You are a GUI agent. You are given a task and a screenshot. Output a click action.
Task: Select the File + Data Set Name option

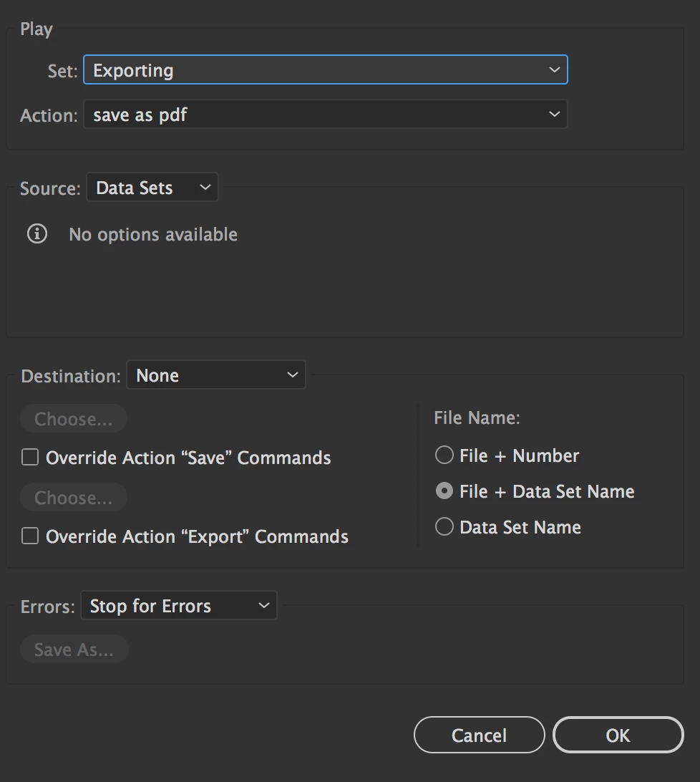point(444,491)
